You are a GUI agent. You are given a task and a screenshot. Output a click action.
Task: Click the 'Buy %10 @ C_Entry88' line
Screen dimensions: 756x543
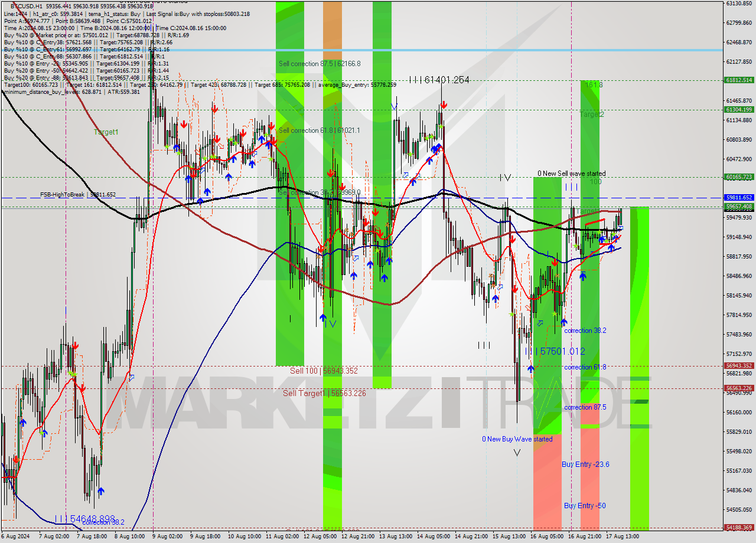pyautogui.click(x=83, y=57)
